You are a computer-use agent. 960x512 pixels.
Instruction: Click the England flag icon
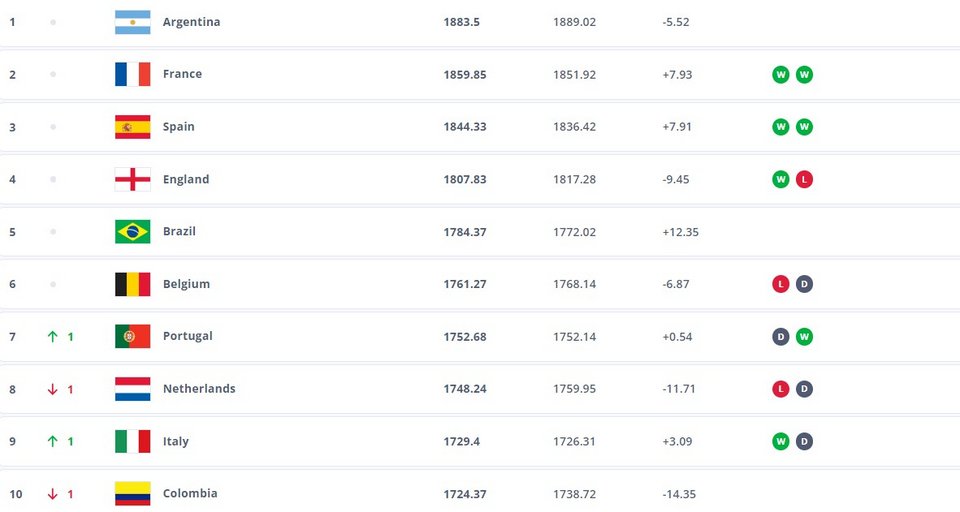132,179
